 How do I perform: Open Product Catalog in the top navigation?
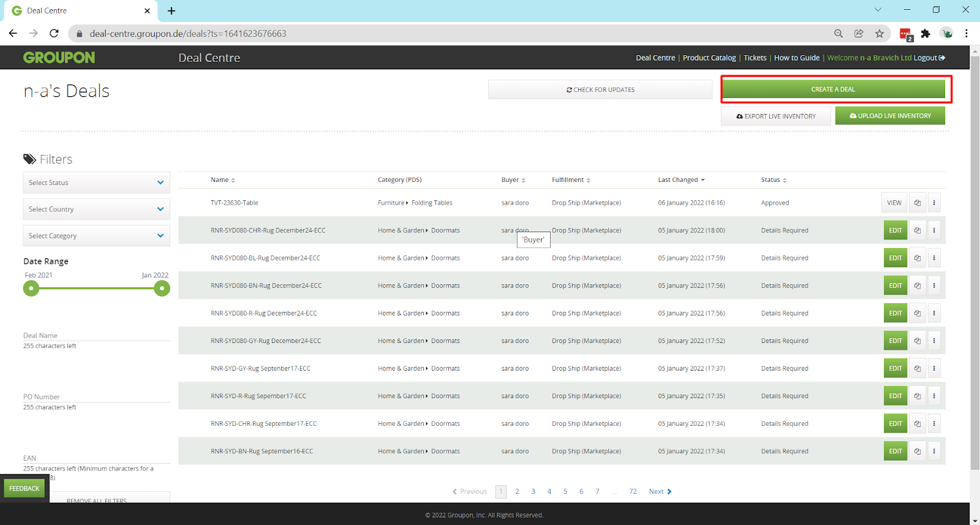click(x=709, y=58)
